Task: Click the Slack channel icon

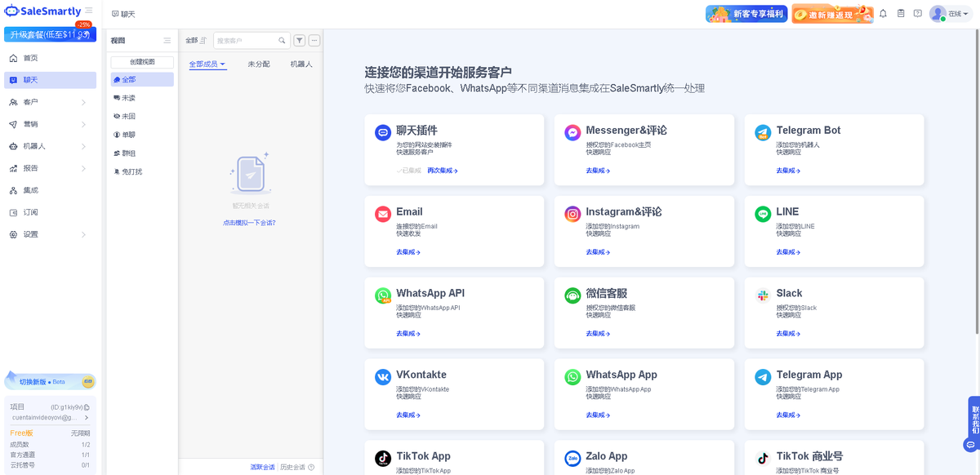Action: click(x=763, y=295)
